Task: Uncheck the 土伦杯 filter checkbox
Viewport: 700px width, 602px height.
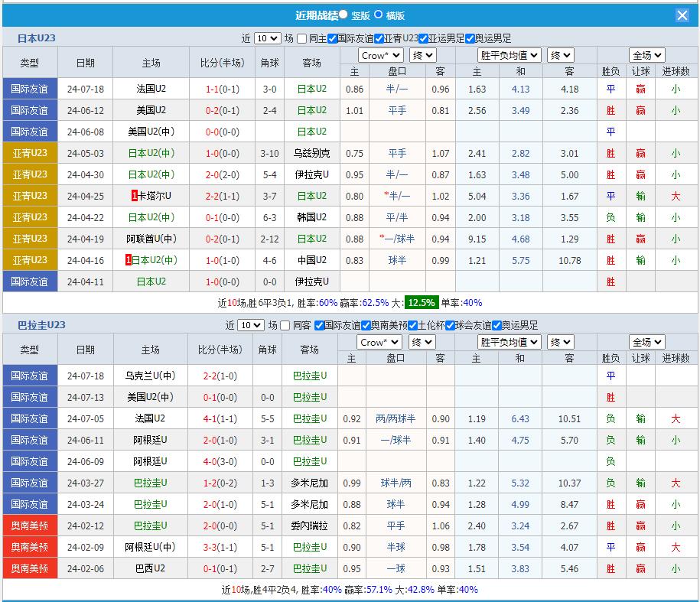Action: (x=412, y=325)
